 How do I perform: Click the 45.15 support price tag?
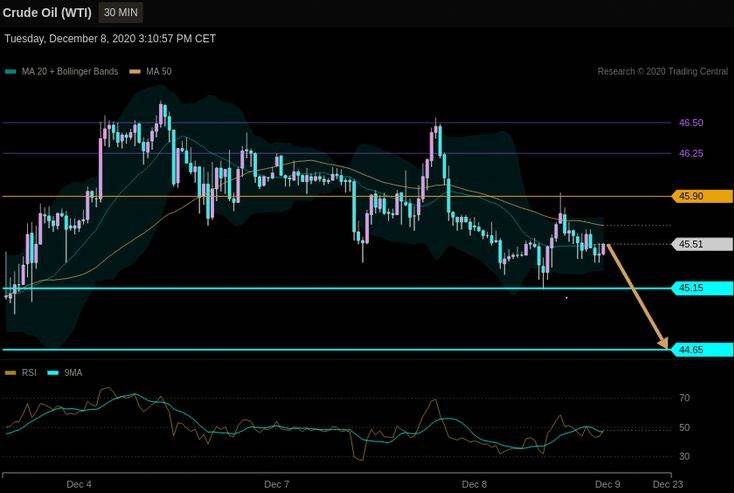click(x=702, y=288)
